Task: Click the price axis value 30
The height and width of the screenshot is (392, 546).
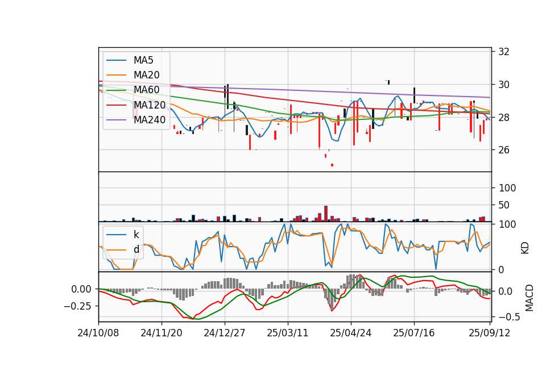Action: (x=503, y=85)
